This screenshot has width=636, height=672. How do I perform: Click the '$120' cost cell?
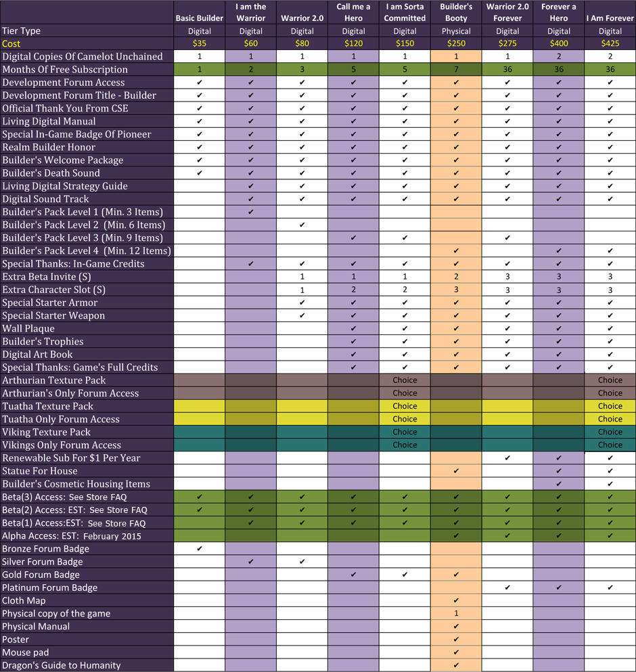click(353, 43)
